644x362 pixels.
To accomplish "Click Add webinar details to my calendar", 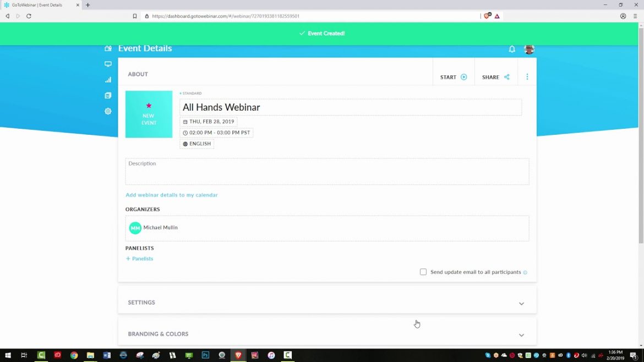I will pos(171,195).
